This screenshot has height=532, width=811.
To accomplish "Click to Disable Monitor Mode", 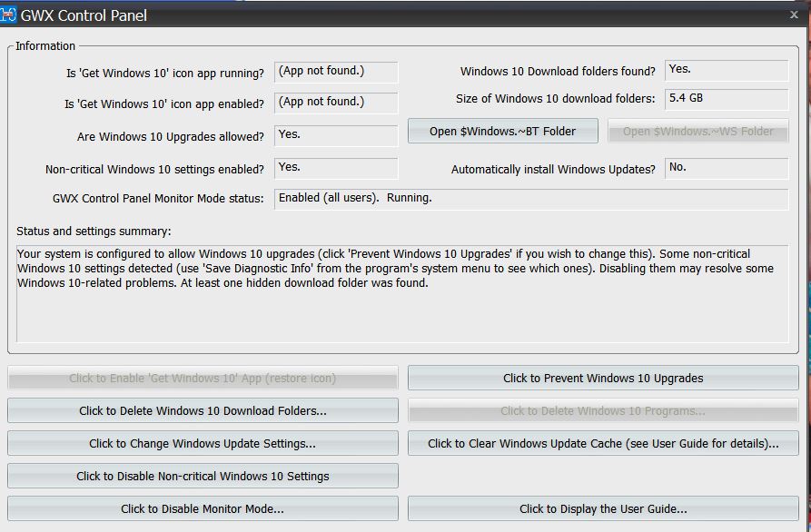I will [x=203, y=508].
